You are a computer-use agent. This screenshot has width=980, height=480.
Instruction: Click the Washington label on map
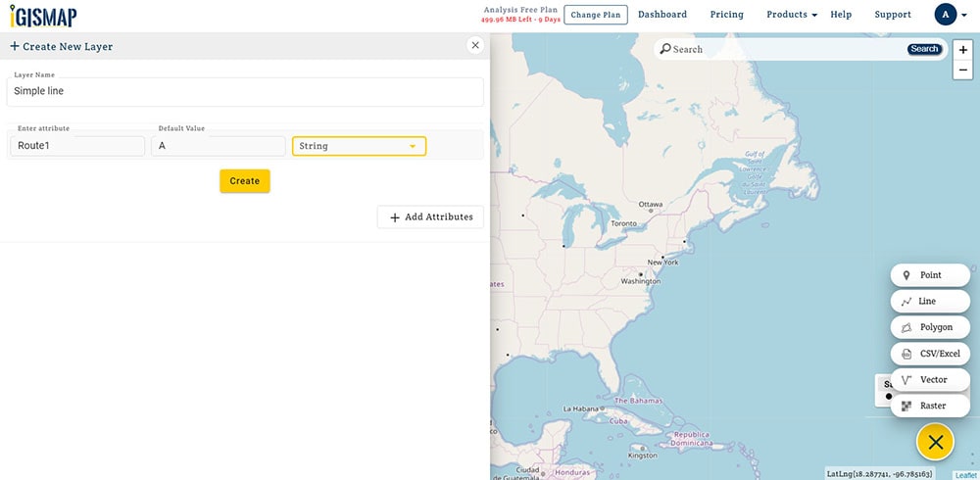click(x=641, y=282)
